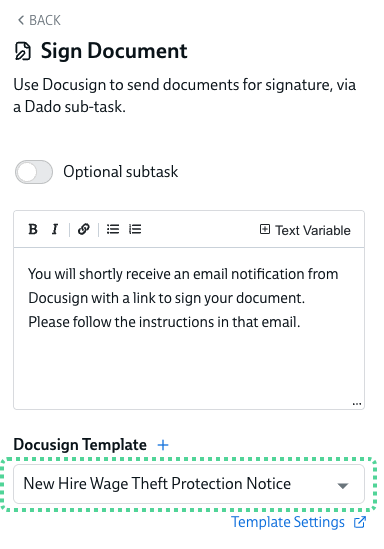Click the editor resize dots handle

[x=357, y=404]
